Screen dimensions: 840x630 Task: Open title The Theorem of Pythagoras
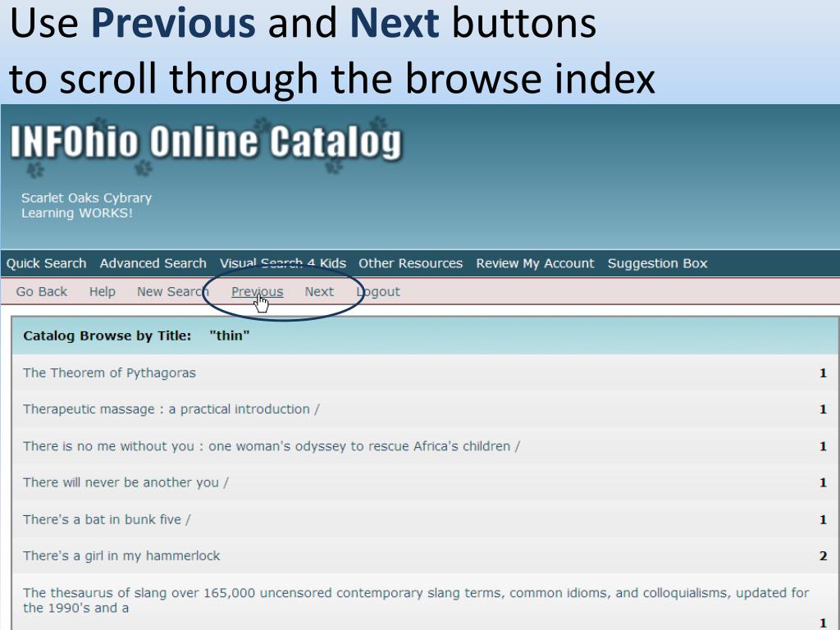tap(109, 373)
